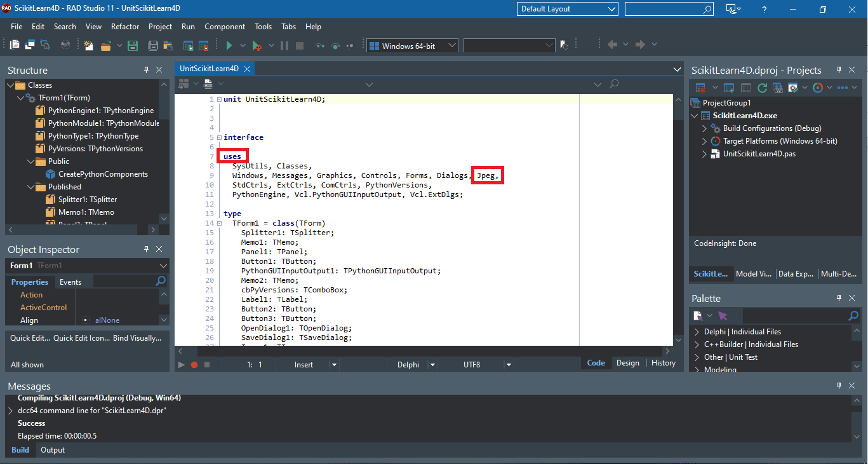Select CreatePythonComponents in Structure tree
This screenshot has height=464, width=868.
click(x=103, y=174)
